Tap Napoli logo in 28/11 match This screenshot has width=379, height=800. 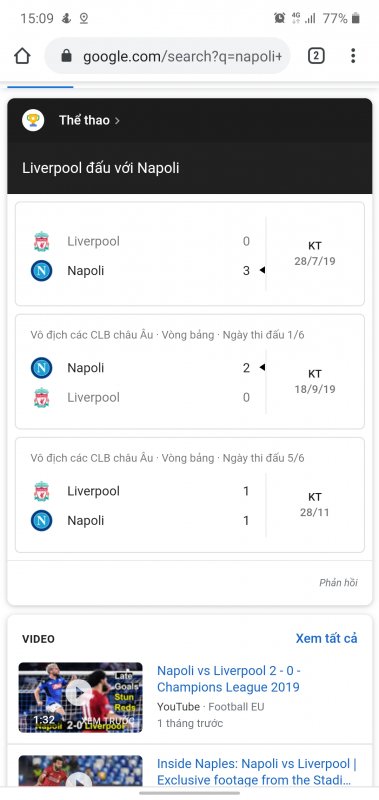click(41, 521)
